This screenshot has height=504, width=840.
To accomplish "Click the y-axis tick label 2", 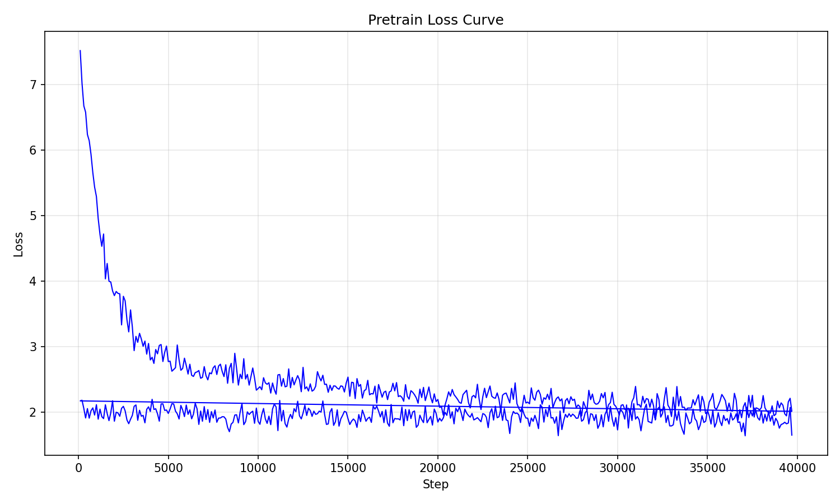I will coord(33,412).
